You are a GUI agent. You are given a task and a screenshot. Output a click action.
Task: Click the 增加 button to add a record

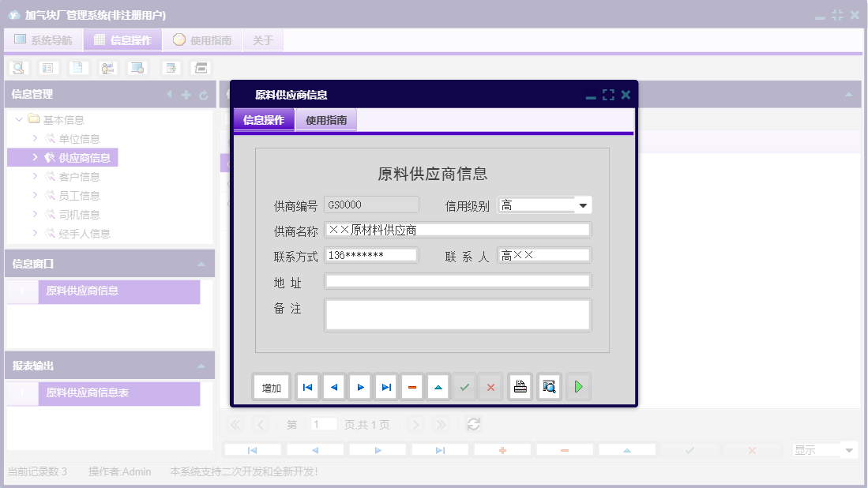click(271, 386)
